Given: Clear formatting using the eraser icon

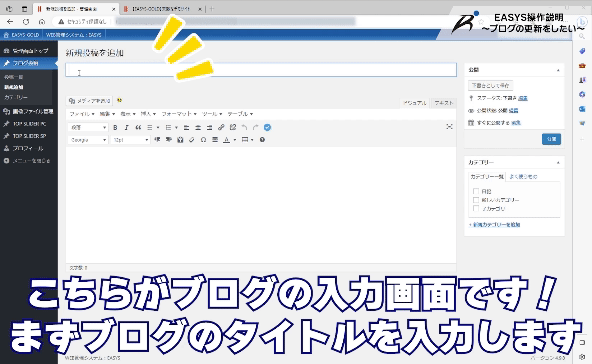Looking at the screenshot, I should coord(192,140).
